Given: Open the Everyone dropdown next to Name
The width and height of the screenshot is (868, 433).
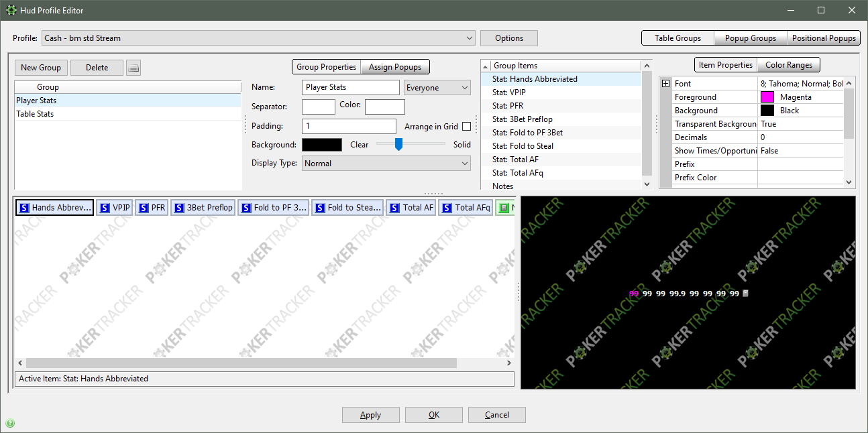Looking at the screenshot, I should pyautogui.click(x=437, y=88).
